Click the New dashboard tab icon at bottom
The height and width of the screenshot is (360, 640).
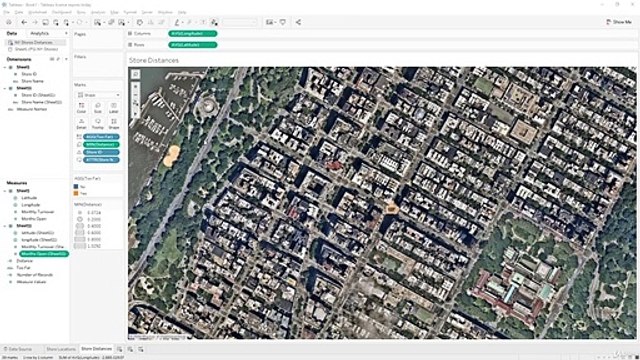pos(130,349)
